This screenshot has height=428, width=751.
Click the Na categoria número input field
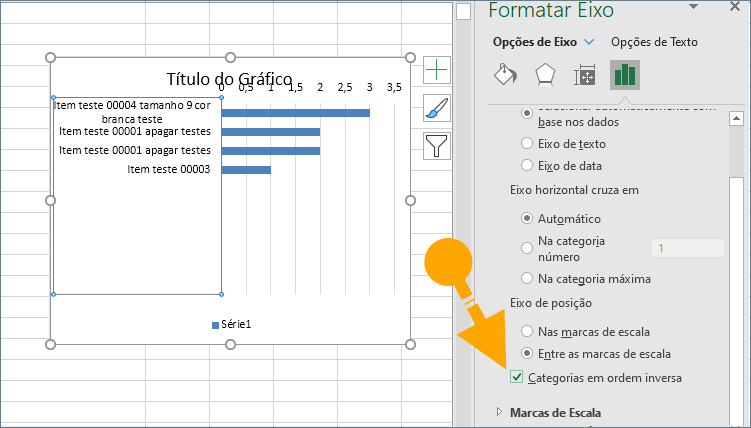click(687, 248)
